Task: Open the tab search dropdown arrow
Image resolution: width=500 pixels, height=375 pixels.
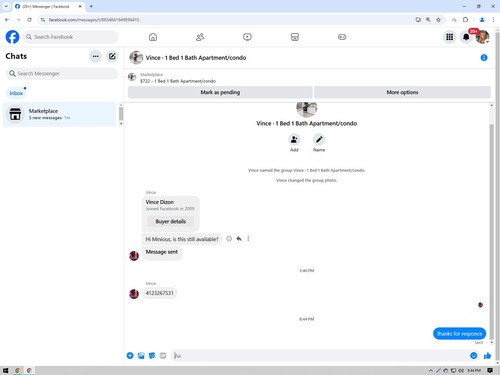Action: (x=6, y=6)
